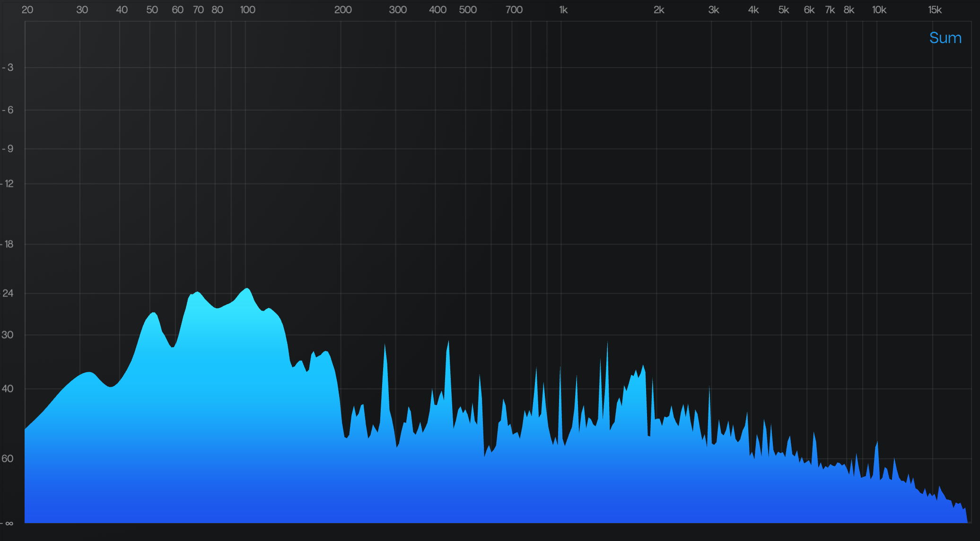Click the -24 dB level label
The width and height of the screenshot is (980, 541).
coord(8,293)
